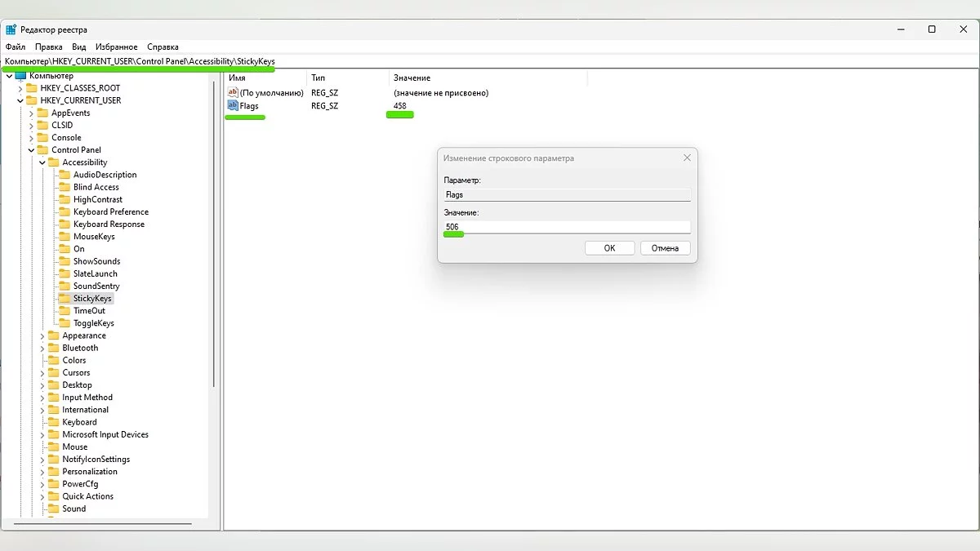Image resolution: width=980 pixels, height=551 pixels.
Task: Click the AudioDescription folder icon
Action: tap(65, 175)
